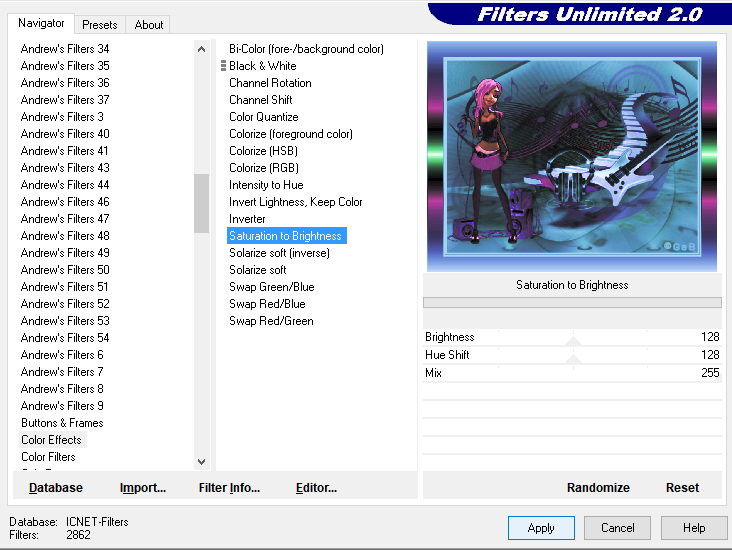Click the grip icon beside Black & White
This screenshot has width=732, height=550.
[x=223, y=66]
